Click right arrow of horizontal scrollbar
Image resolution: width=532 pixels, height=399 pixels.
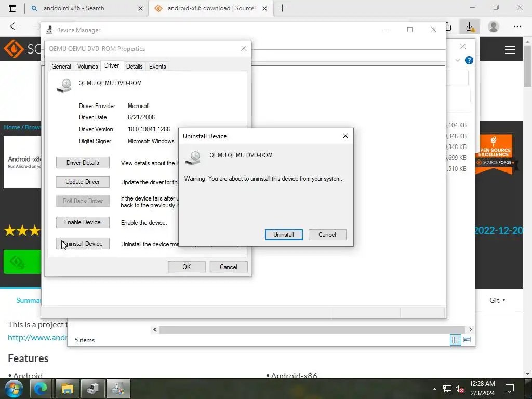click(470, 329)
